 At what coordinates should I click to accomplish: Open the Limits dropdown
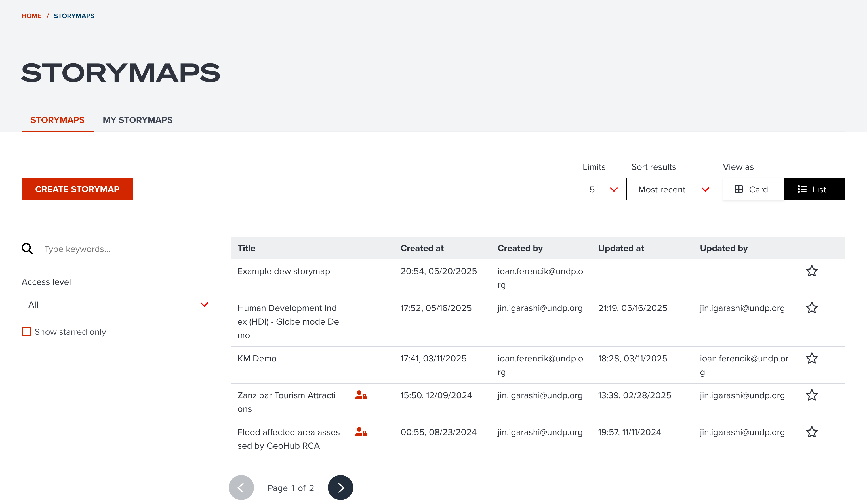(605, 189)
